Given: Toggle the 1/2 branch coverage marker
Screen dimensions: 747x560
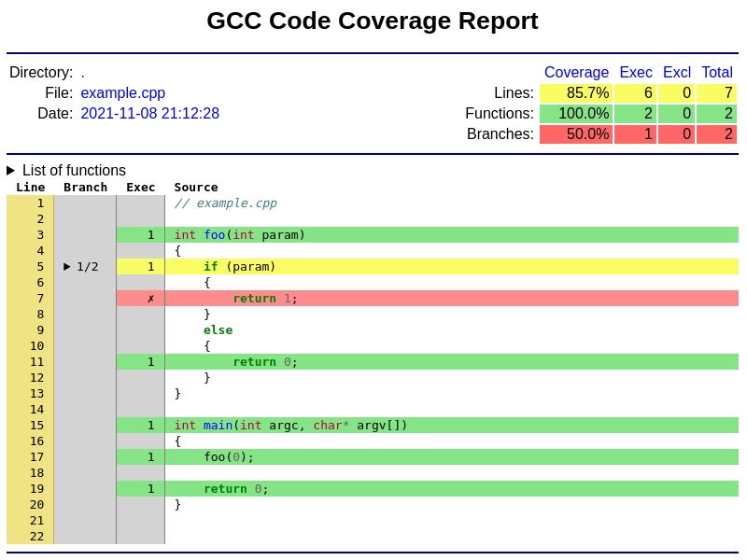Looking at the screenshot, I should click(80, 266).
